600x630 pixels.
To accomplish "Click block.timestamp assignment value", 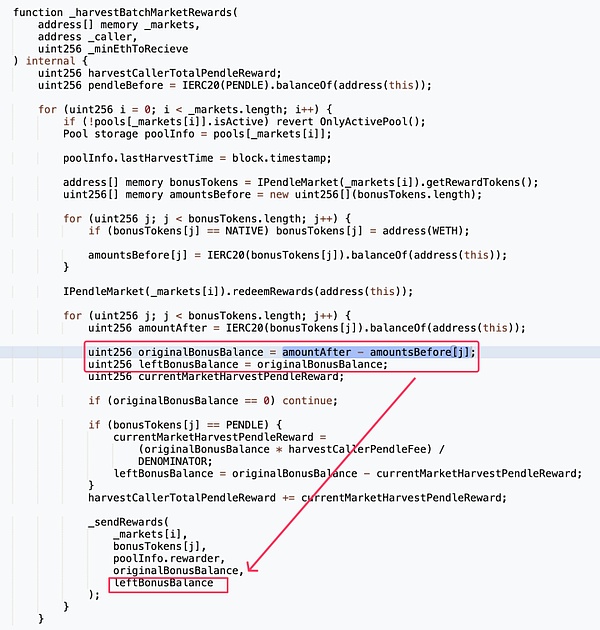I will pos(278,158).
